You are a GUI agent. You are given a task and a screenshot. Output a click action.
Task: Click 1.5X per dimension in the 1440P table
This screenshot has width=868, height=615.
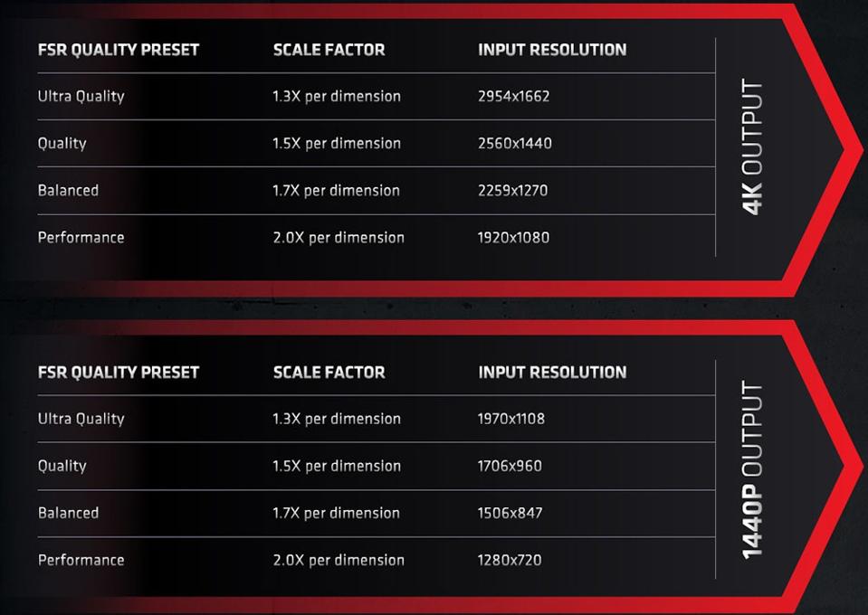(x=337, y=466)
